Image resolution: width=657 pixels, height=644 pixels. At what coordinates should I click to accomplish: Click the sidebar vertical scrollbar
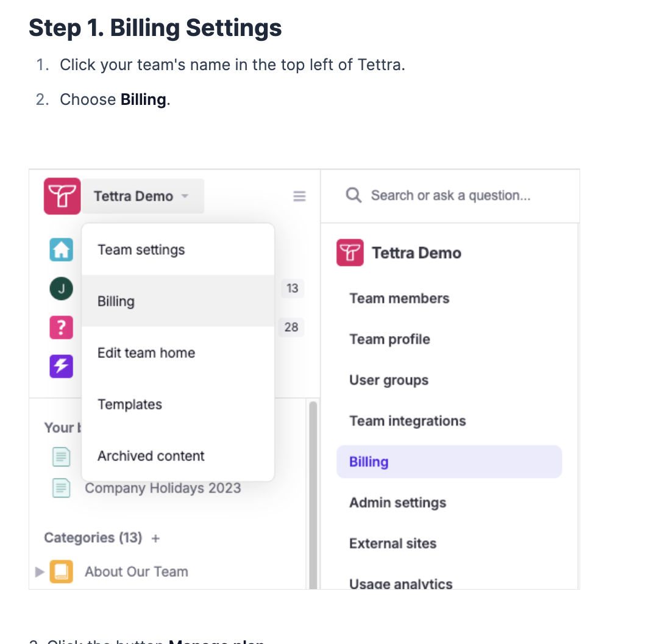coord(313,495)
